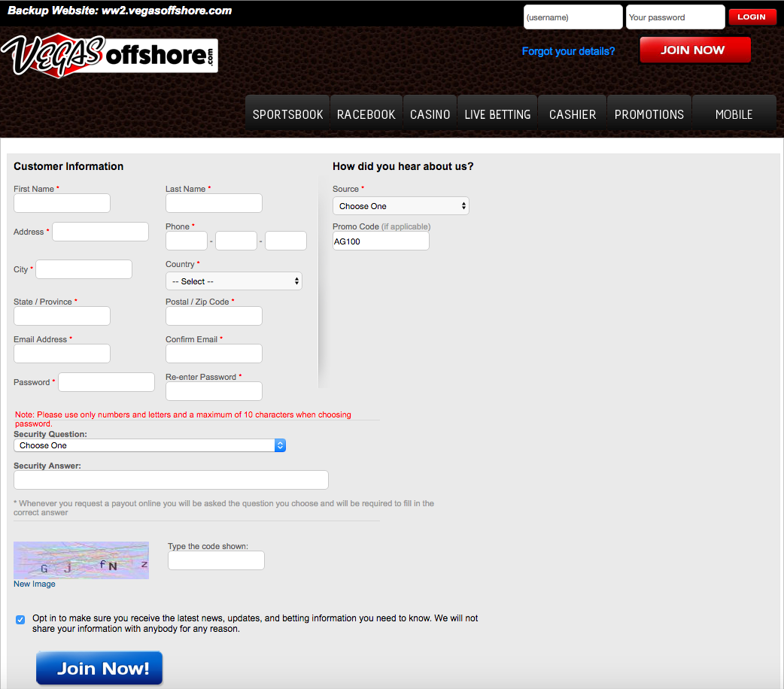Submit form with blue Join Now! button

99,668
